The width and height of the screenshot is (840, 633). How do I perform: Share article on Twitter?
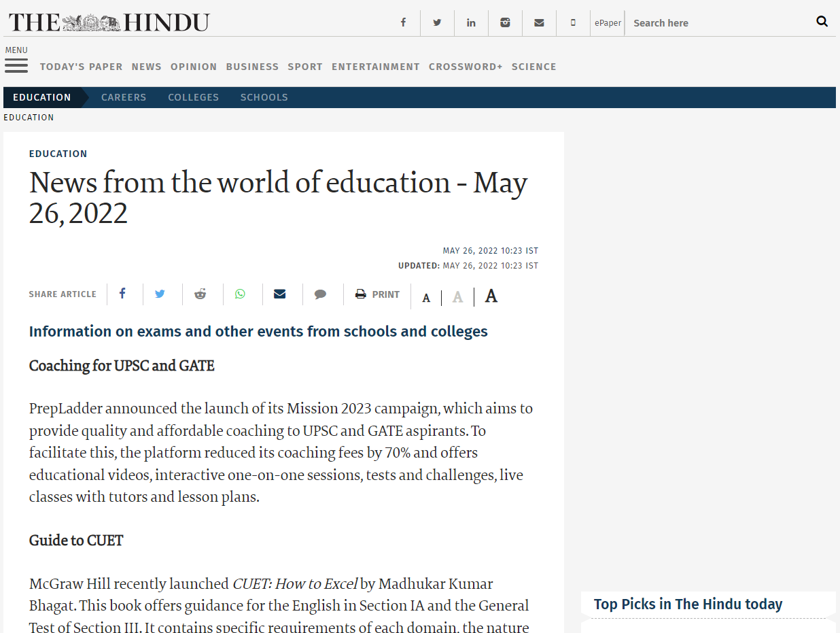tap(160, 294)
